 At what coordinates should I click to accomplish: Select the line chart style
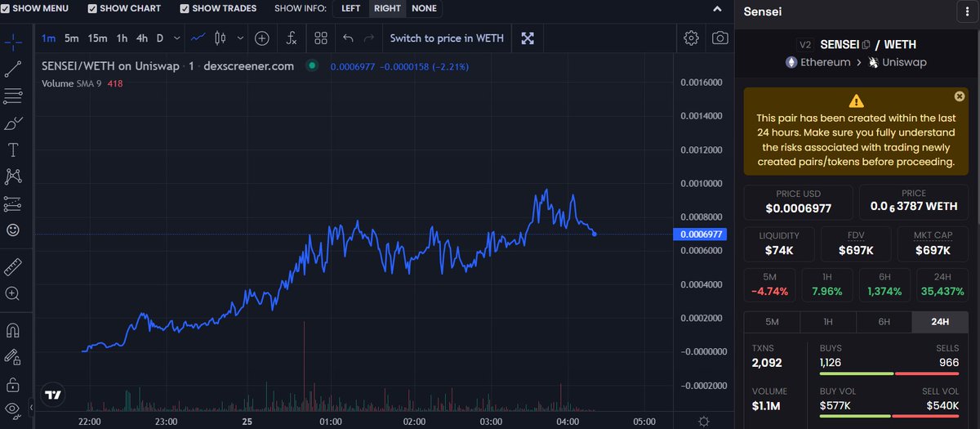pyautogui.click(x=198, y=38)
